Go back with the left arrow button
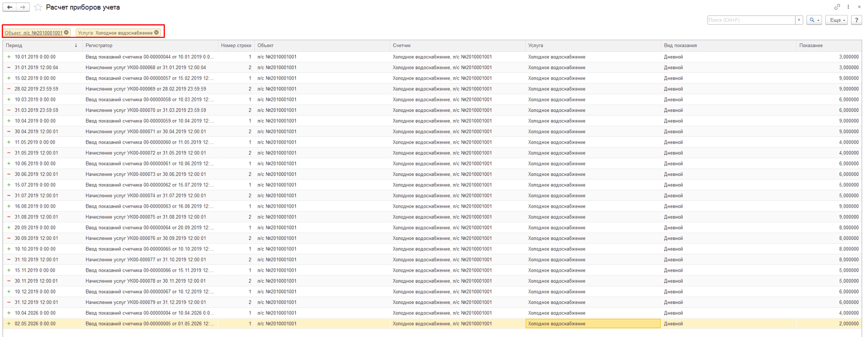Viewport: 868px width, 337px height. [10, 7]
